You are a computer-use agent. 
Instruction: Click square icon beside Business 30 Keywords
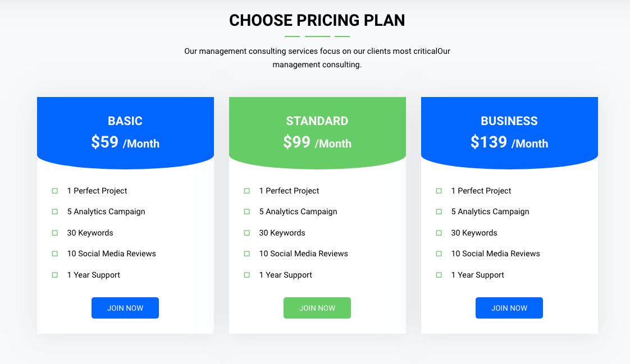point(439,233)
